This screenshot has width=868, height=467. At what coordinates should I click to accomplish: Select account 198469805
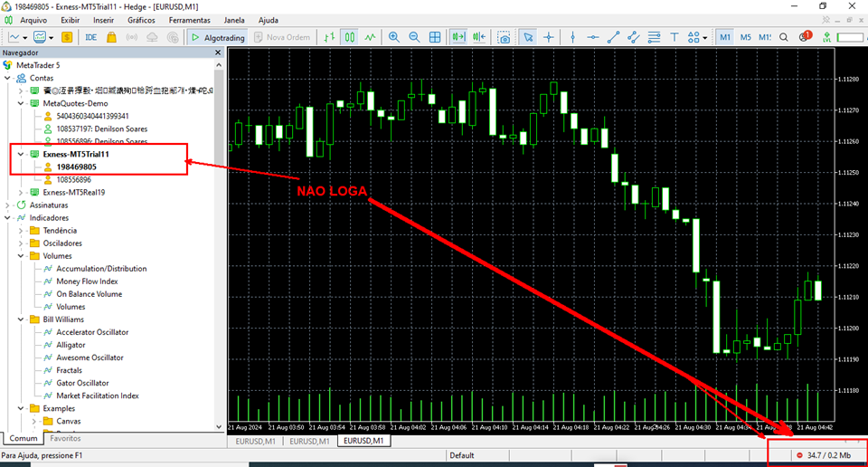point(76,167)
